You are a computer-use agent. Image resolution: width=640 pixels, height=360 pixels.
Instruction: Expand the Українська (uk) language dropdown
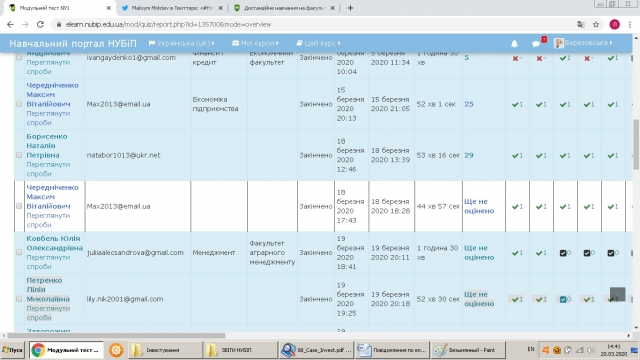tap(182, 43)
